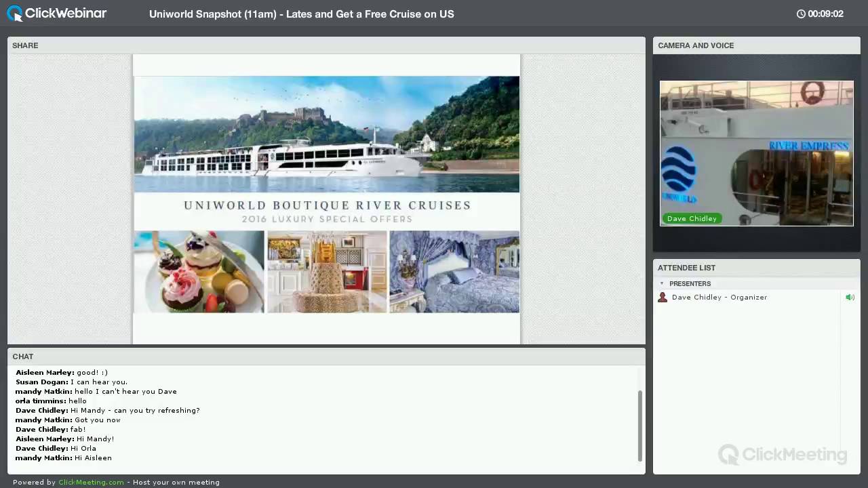Click the leopard-print sofa lobby photo

click(x=327, y=272)
